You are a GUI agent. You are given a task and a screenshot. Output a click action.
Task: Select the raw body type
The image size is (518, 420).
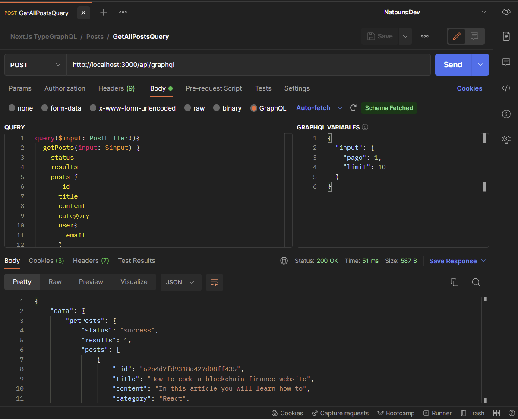tap(194, 108)
